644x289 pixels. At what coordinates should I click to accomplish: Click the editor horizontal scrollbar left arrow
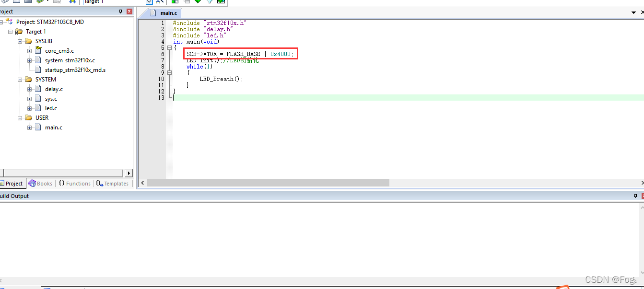coord(142,183)
